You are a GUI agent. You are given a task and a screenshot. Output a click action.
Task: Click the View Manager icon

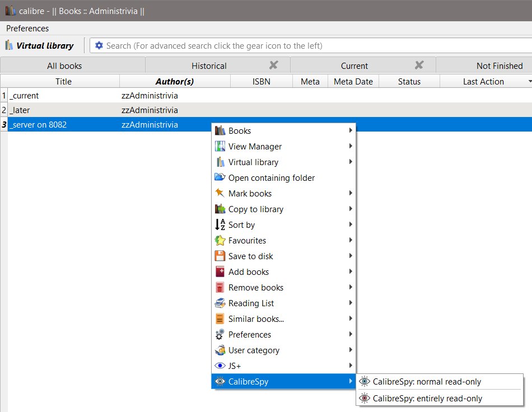[220, 146]
